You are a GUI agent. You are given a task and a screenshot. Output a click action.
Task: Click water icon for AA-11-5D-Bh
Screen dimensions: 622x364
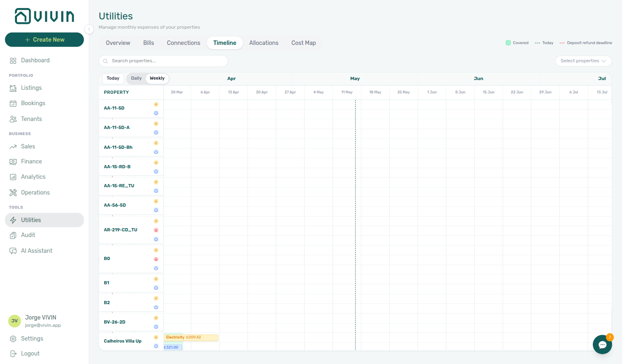coord(156,152)
